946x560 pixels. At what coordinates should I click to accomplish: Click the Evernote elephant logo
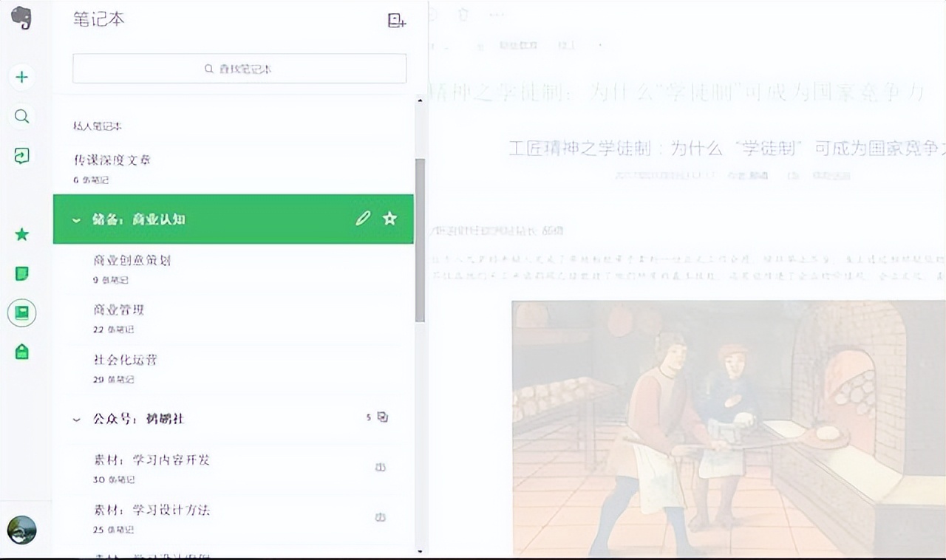(x=21, y=18)
